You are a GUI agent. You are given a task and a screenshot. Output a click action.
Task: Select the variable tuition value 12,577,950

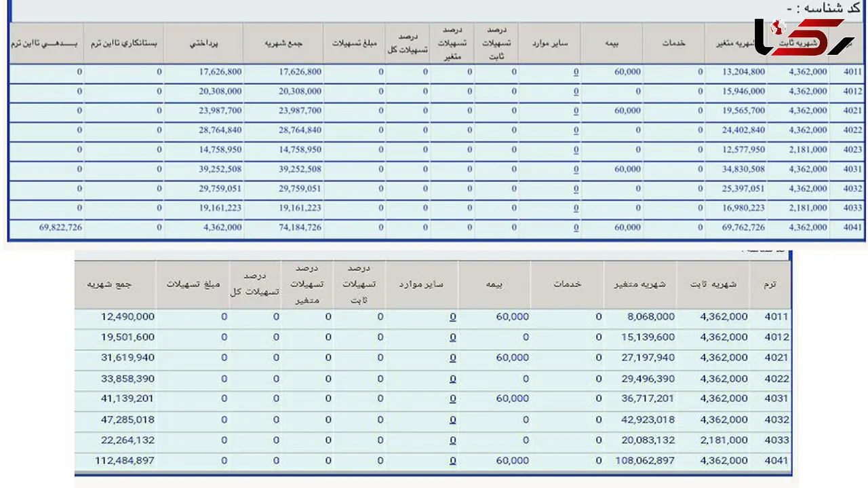pyautogui.click(x=744, y=150)
